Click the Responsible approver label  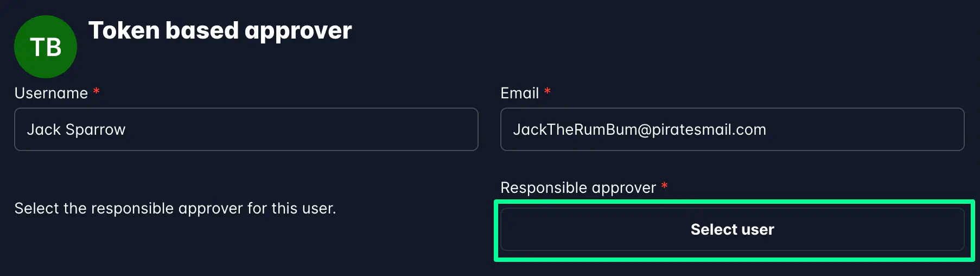click(x=578, y=188)
